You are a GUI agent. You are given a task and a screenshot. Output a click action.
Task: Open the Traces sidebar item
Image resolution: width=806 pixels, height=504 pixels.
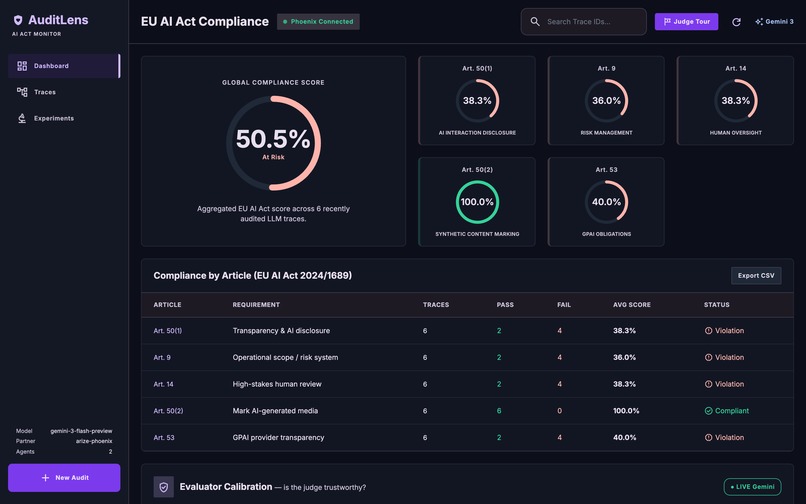click(64, 92)
